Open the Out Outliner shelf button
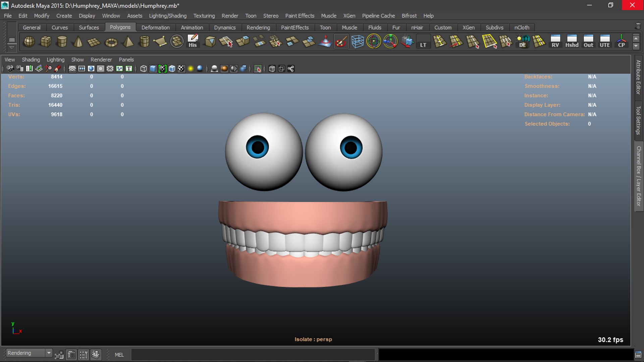Image resolution: width=644 pixels, height=362 pixels. [x=588, y=42]
